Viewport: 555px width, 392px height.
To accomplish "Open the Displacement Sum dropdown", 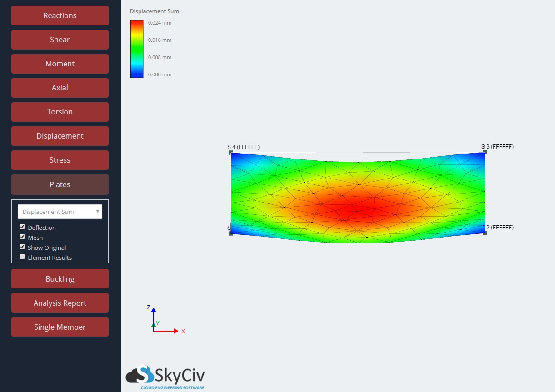I will [x=60, y=212].
